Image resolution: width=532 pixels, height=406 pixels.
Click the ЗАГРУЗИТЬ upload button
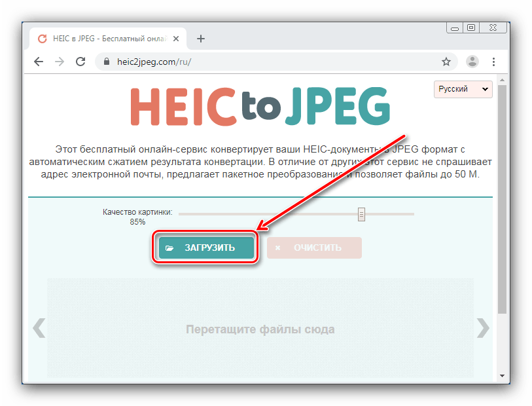pos(206,248)
